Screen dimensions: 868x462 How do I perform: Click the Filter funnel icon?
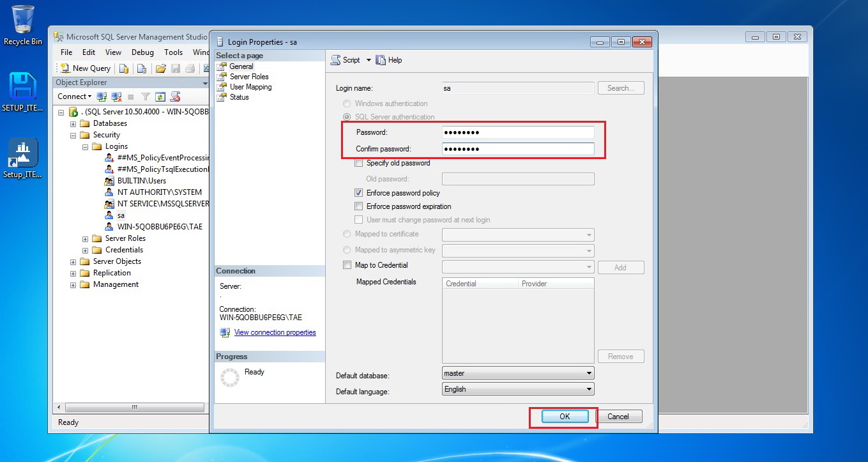coord(146,96)
